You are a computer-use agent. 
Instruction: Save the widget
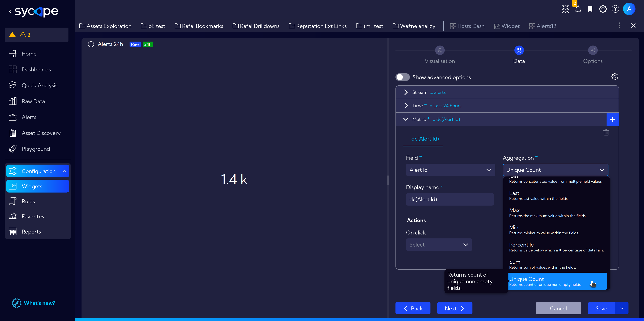coord(601,309)
